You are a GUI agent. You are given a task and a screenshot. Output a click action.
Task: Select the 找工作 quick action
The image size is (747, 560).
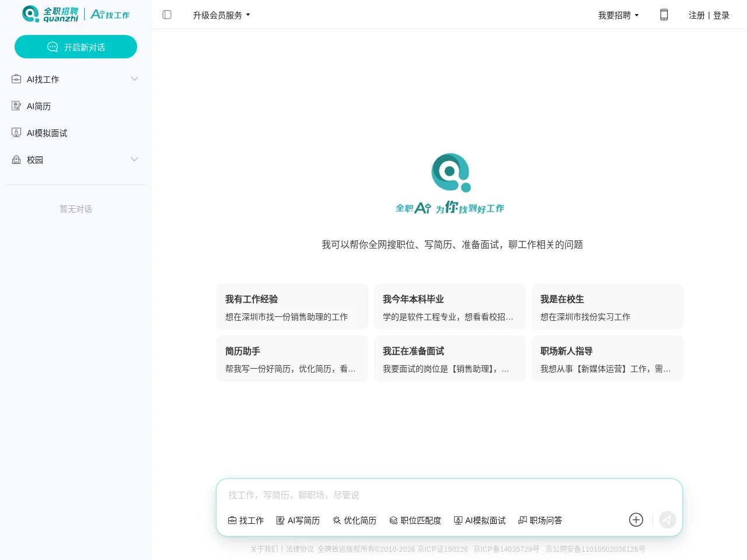click(x=246, y=520)
